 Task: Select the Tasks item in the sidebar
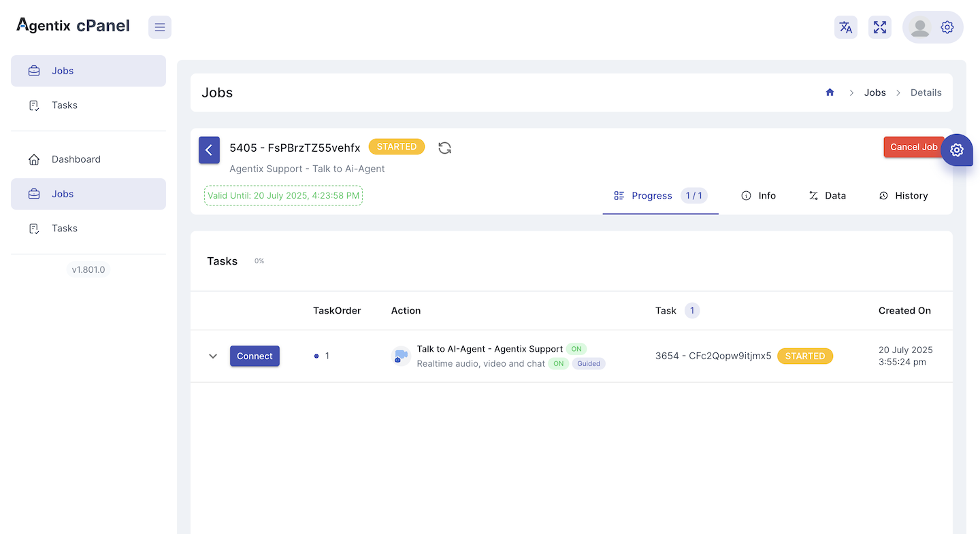64,105
